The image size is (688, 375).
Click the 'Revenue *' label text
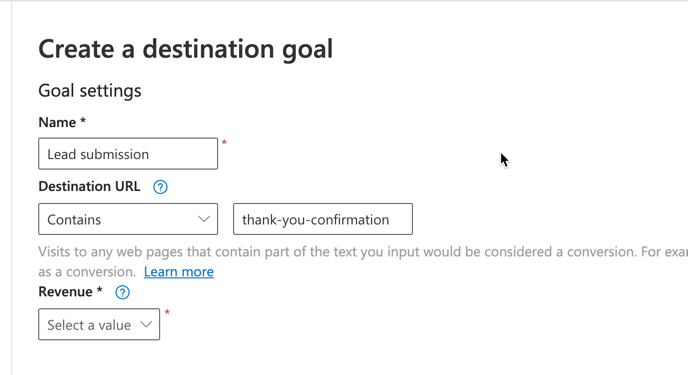70,292
